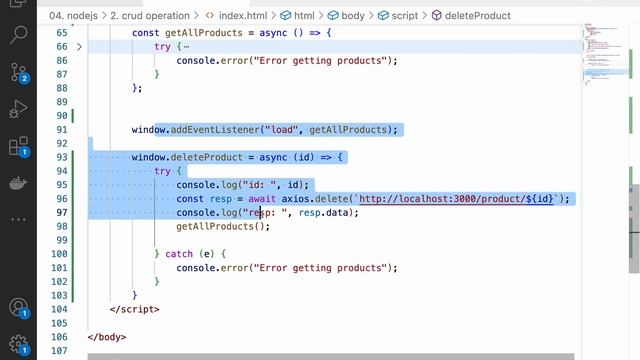Image resolution: width=640 pixels, height=360 pixels.
Task: Open the Explorer files icon
Action: (x=18, y=3)
